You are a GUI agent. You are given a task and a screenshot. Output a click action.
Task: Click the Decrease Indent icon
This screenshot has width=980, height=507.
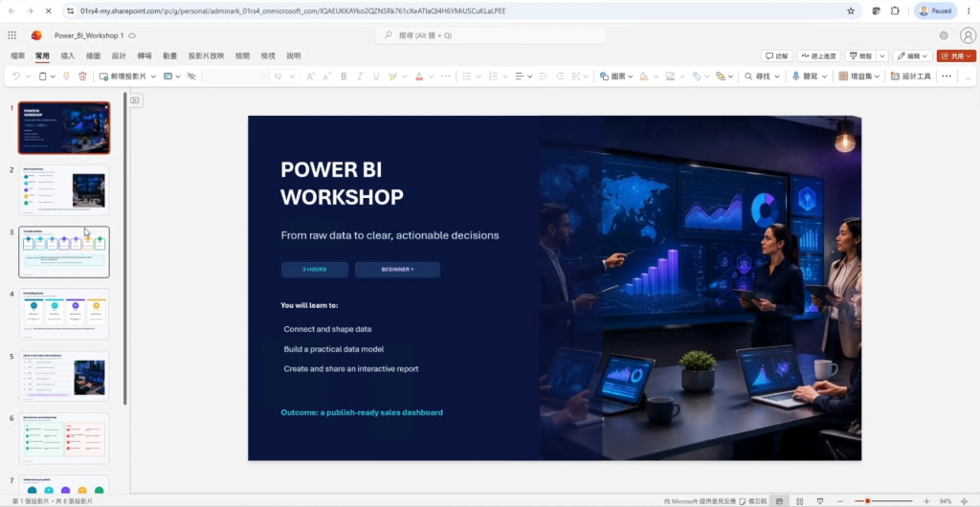[543, 77]
